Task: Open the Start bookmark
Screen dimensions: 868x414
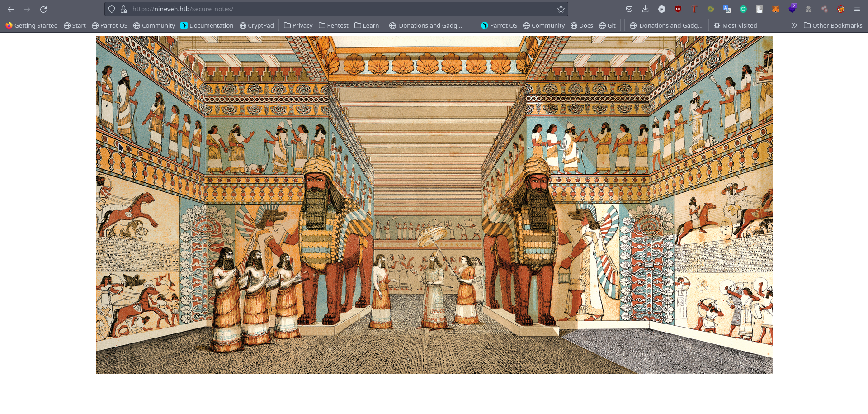Action: [x=75, y=25]
